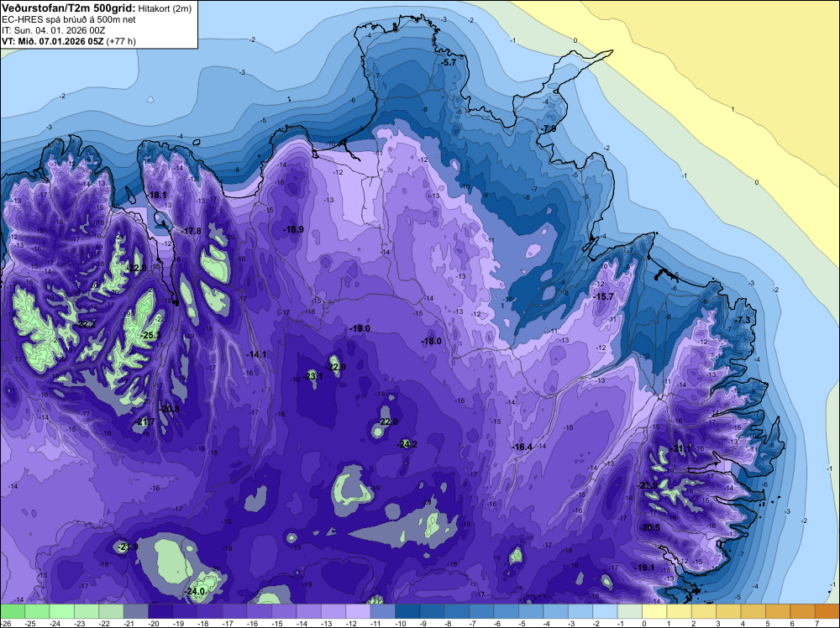Click the legend's 5 scale label
The height and width of the screenshot is (628, 840).
768,624
